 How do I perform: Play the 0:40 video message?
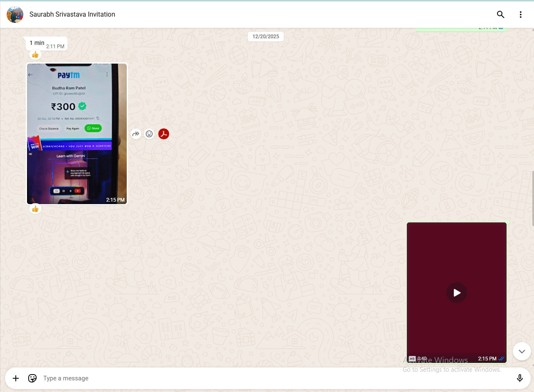click(457, 293)
